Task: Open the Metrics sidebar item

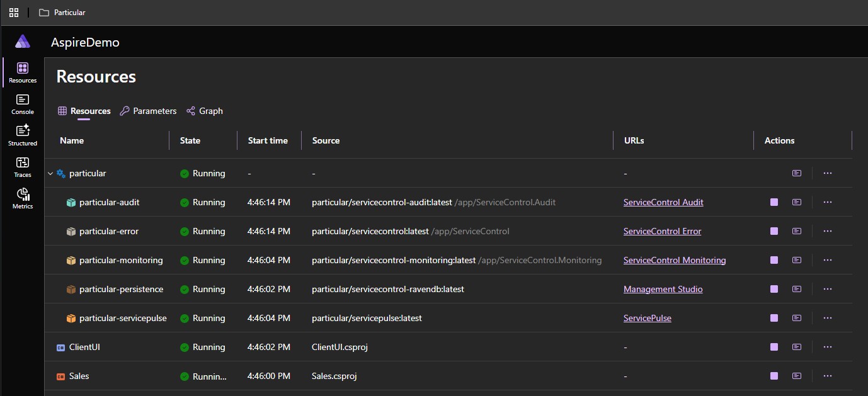Action: click(x=23, y=198)
